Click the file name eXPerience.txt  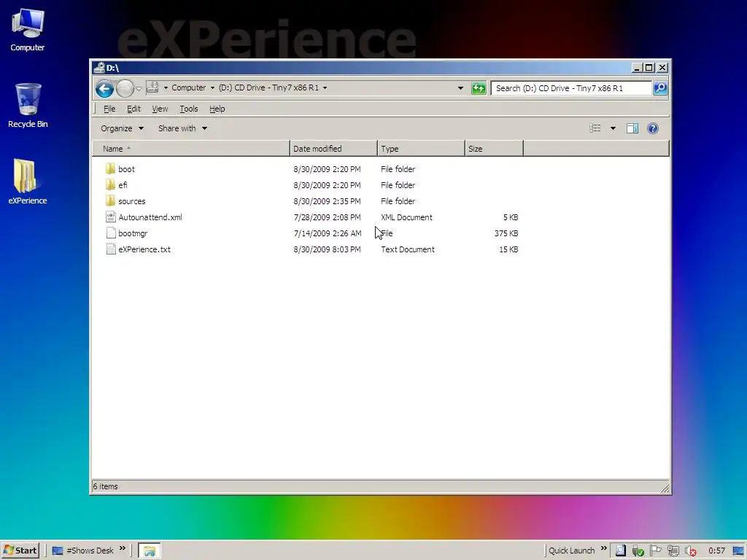[144, 249]
